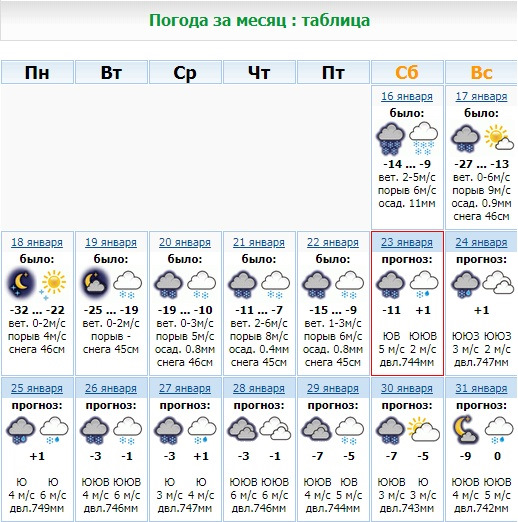Open the 29 января forecast link

[333, 388]
